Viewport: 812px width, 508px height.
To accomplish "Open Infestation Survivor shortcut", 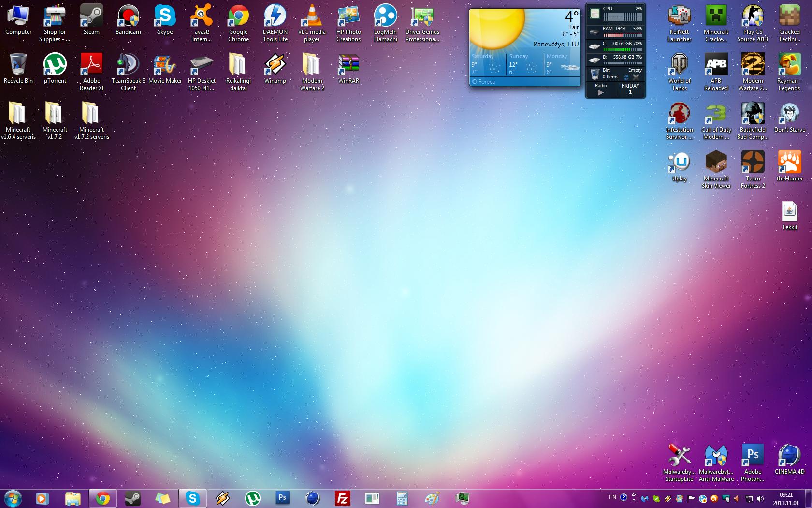I will coord(679,120).
